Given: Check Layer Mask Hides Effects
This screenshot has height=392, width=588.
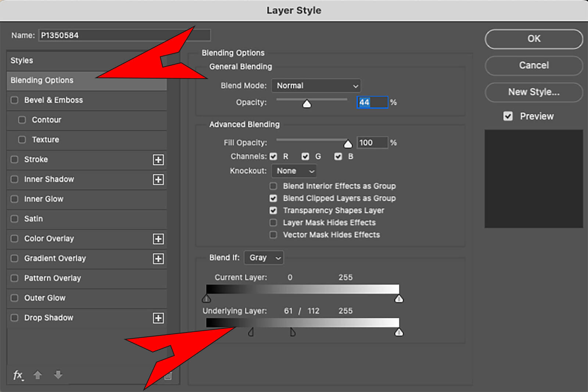Looking at the screenshot, I should [x=273, y=223].
